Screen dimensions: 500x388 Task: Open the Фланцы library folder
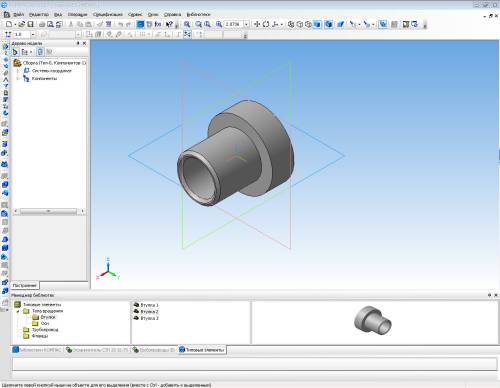[40, 336]
